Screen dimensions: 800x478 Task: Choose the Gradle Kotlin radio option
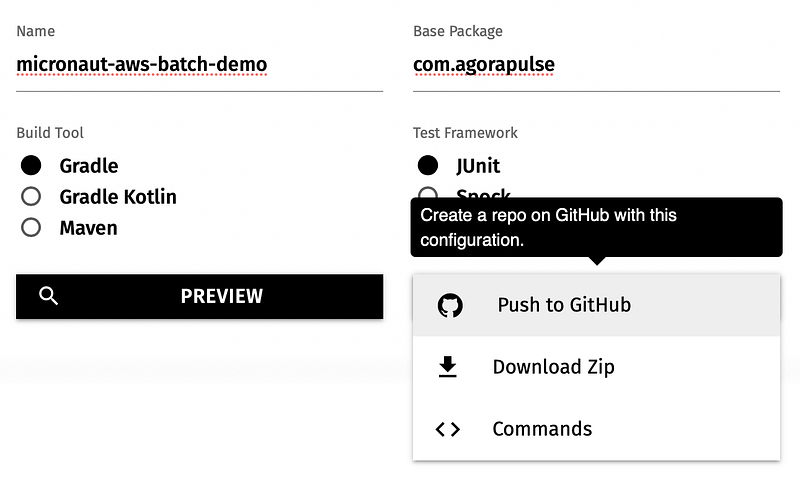coord(31,196)
